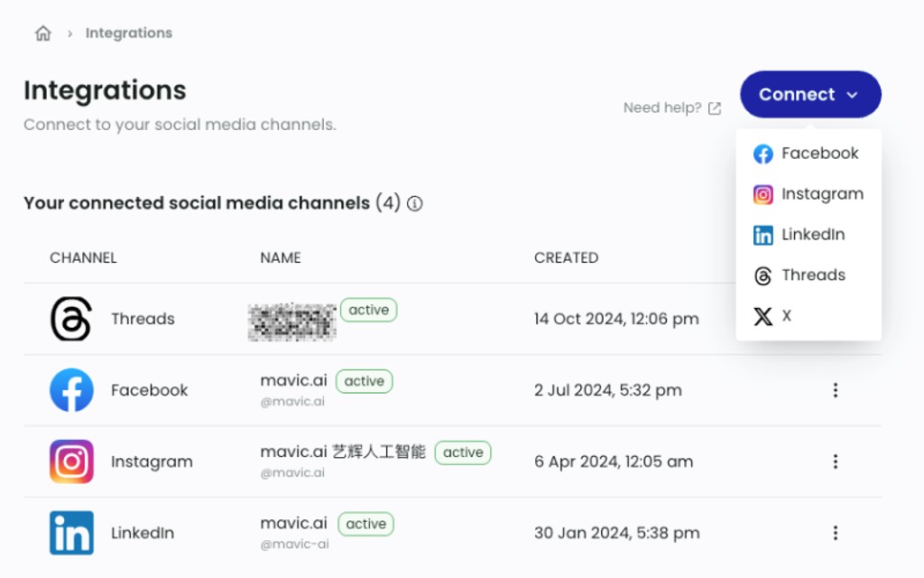Click info icon next to connected channels count
924x578 pixels.
coord(415,203)
